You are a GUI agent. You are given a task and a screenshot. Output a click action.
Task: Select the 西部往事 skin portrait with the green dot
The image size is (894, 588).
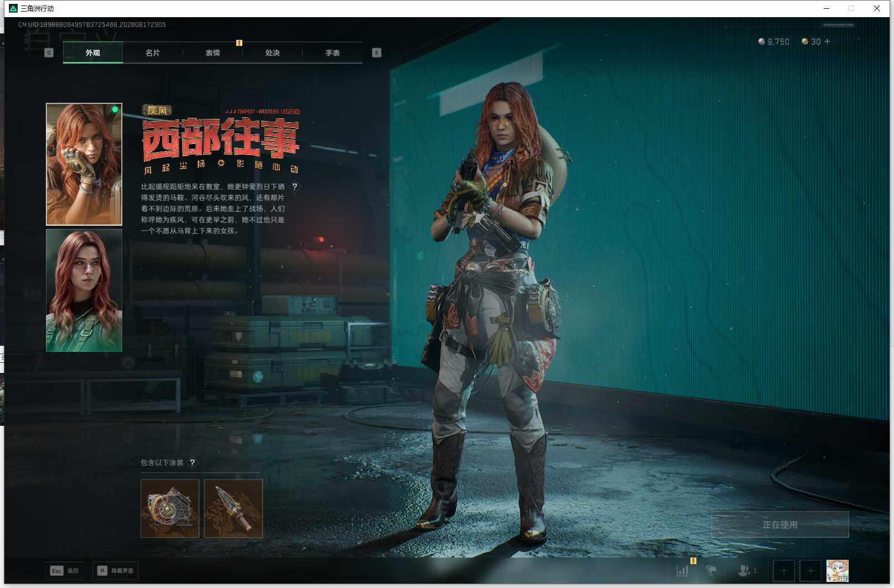pyautogui.click(x=84, y=164)
